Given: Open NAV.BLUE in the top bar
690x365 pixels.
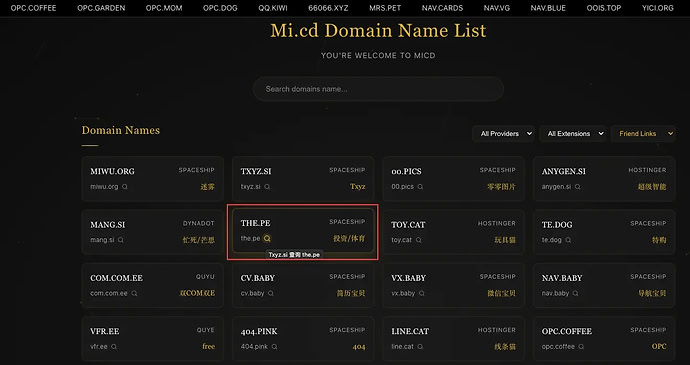Looking at the screenshot, I should (x=548, y=8).
